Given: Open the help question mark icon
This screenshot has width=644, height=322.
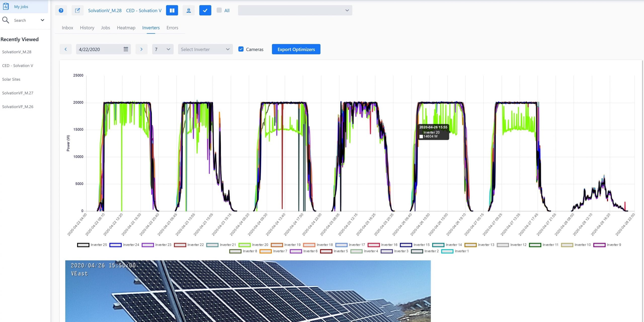Looking at the screenshot, I should pyautogui.click(x=61, y=10).
